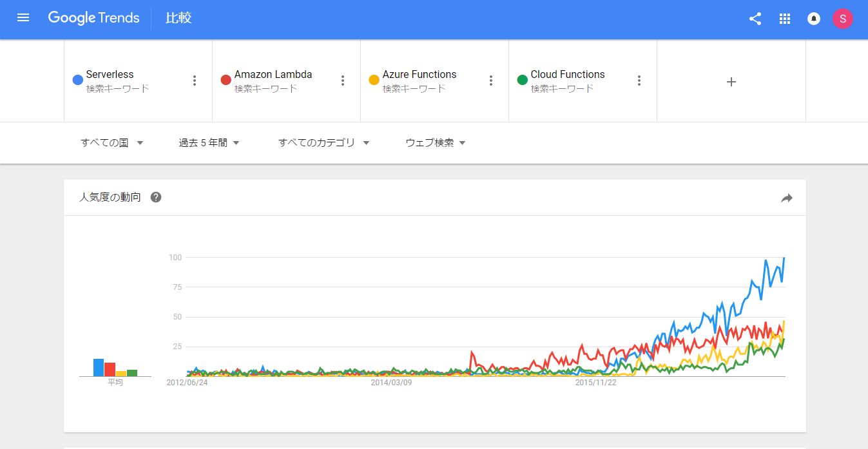
Task: Click the 比較 page title
Action: pos(178,18)
